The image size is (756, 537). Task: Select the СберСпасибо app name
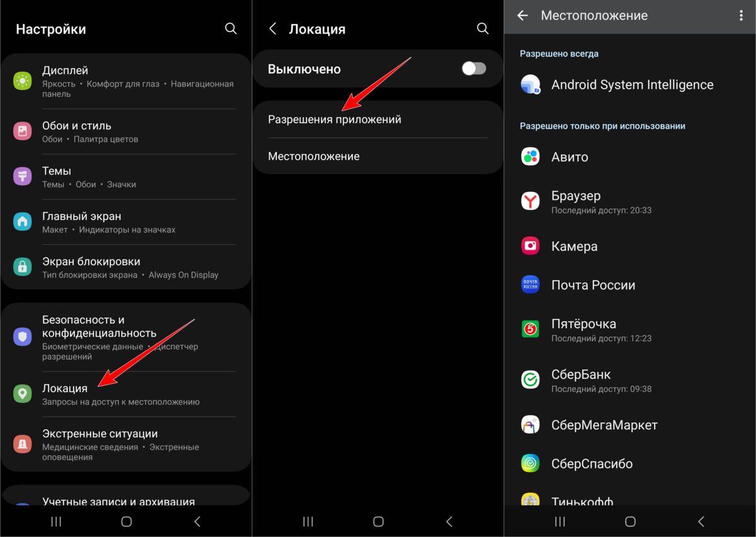[x=592, y=463]
